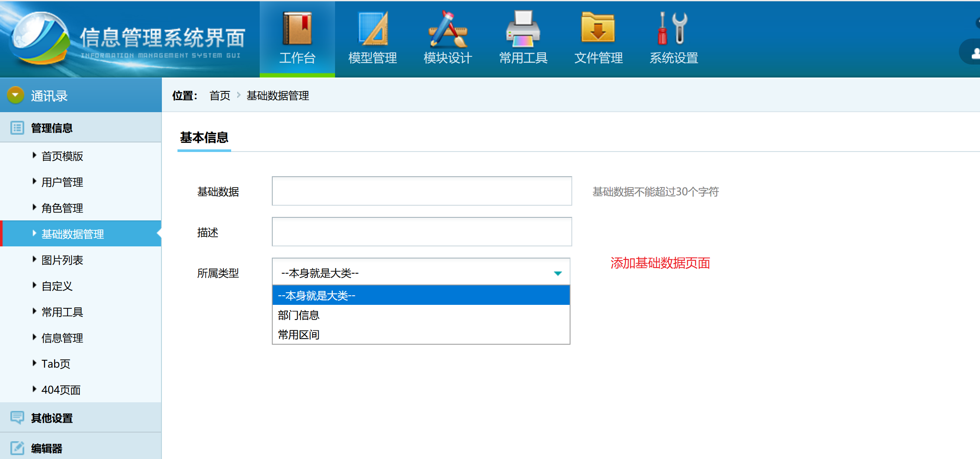Click the 首页 breadcrumb link
980x459 pixels.
[220, 95]
